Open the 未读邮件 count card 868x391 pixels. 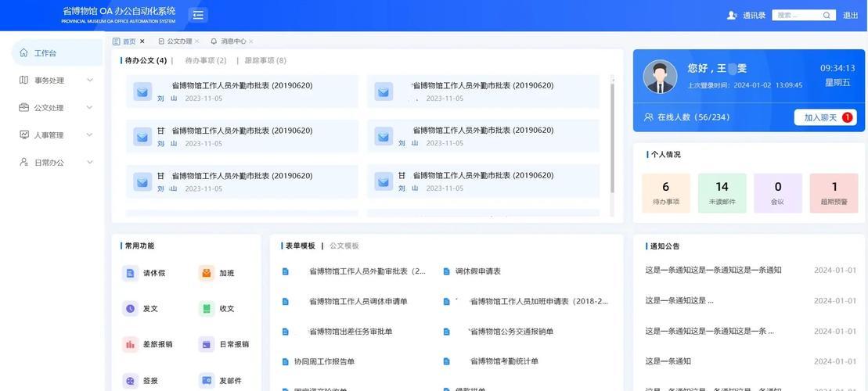[722, 193]
